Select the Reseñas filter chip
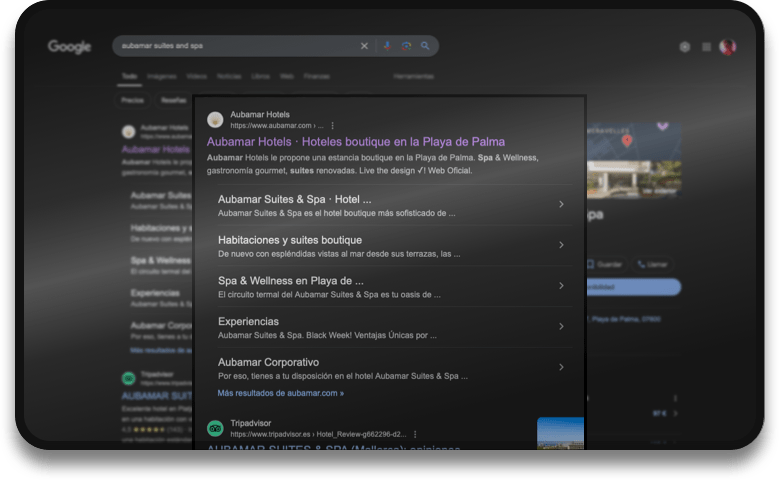Image resolution: width=779 pixels, height=480 pixels. [173, 100]
